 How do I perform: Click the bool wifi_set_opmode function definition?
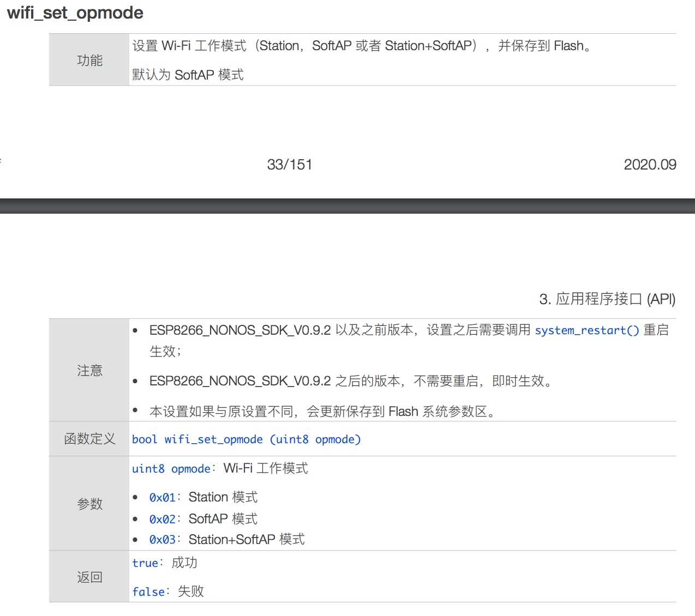(246, 439)
